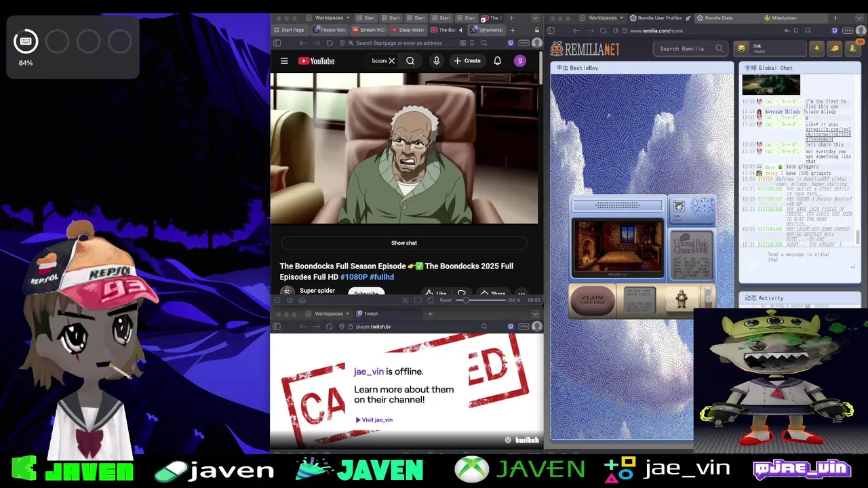Click the YouTube search magnifier button
Screen dimensions: 868x488
410,61
